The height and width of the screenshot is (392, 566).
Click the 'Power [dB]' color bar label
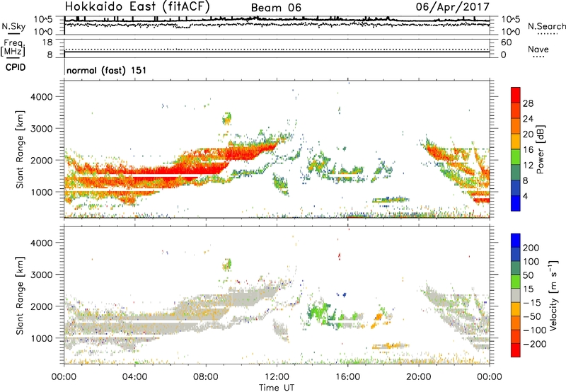(x=540, y=149)
